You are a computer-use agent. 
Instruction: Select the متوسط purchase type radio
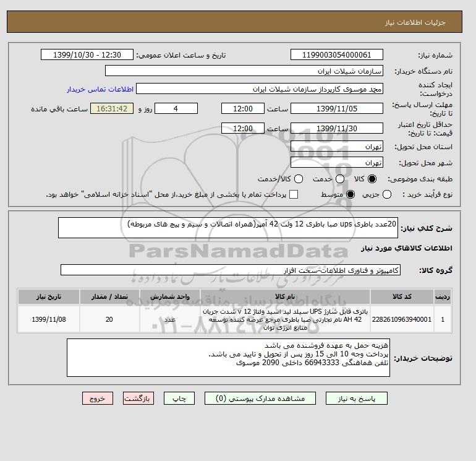pos(351,194)
